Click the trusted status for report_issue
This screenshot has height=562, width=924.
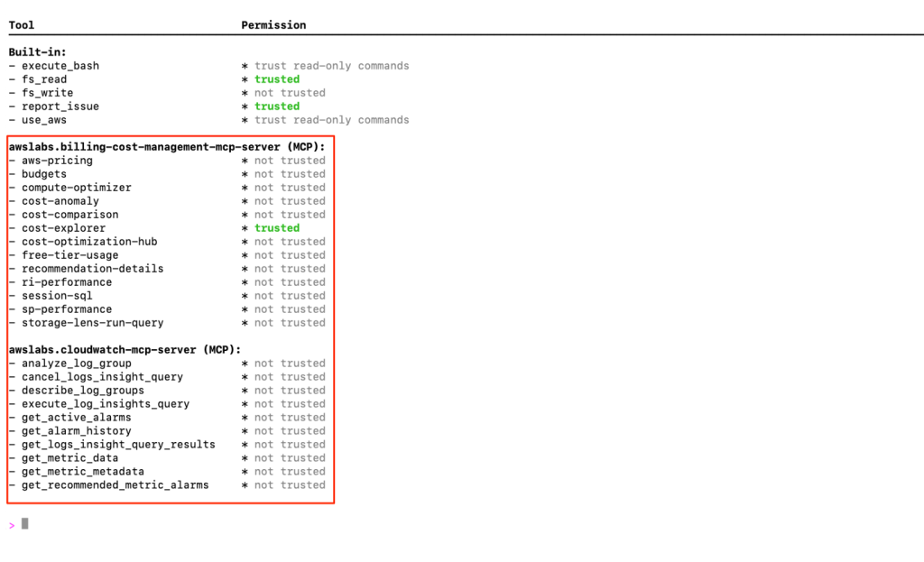(277, 106)
